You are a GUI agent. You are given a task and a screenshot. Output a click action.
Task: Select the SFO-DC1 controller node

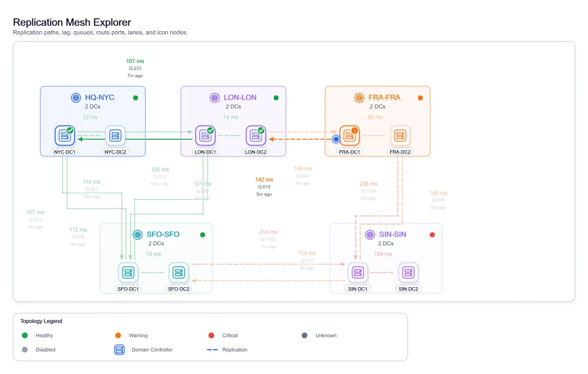(128, 272)
